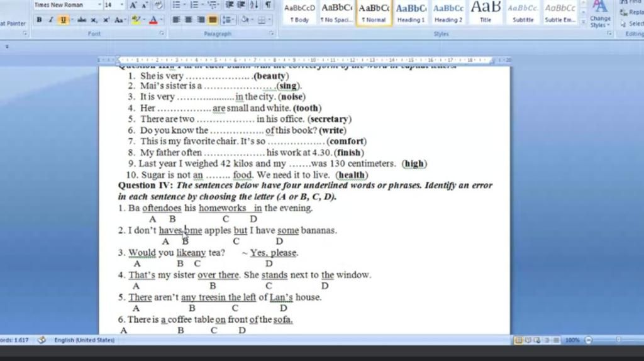Open Clipboard pane launcher
This screenshot has width=644, height=361.
25,33
